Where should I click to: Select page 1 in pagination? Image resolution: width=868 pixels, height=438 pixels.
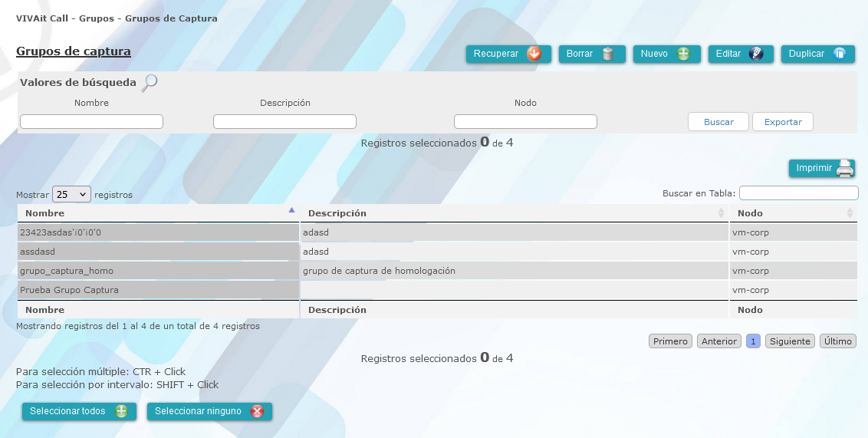(x=754, y=341)
